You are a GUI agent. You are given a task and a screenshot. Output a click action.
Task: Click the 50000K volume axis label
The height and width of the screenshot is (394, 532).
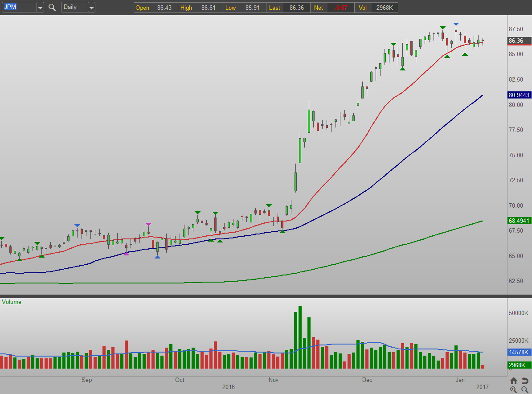click(519, 313)
